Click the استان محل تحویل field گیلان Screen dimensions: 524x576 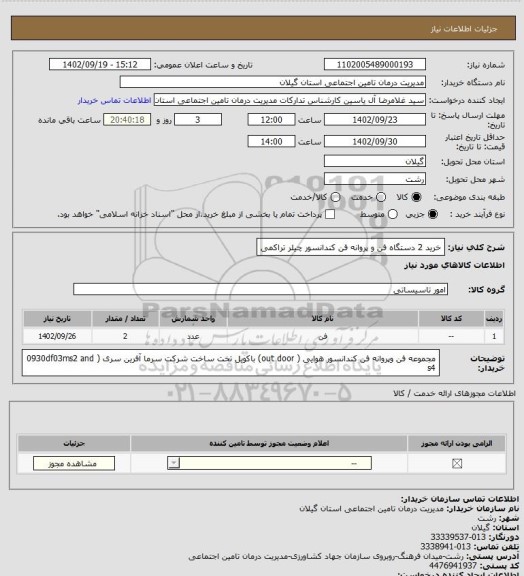375,161
